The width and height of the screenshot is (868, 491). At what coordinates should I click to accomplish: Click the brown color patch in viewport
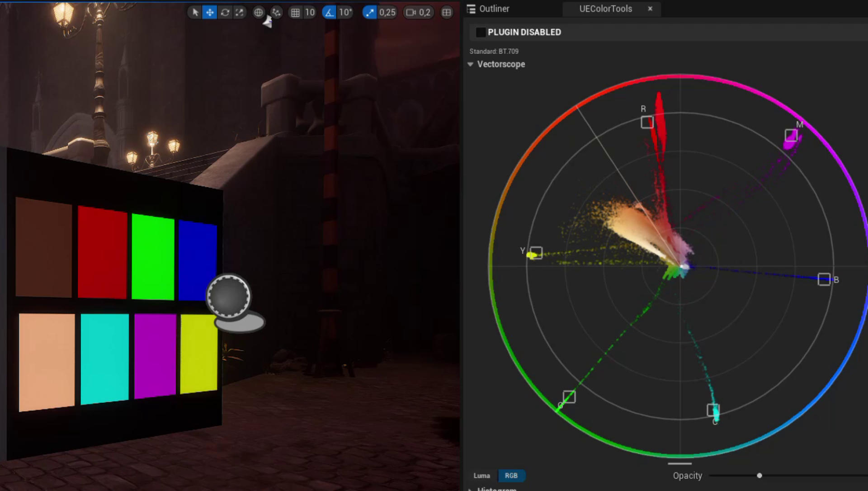(43, 247)
